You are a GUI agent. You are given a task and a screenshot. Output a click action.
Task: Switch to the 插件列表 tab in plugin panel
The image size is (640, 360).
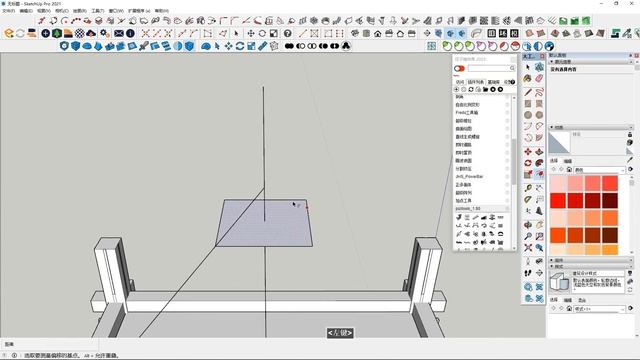pos(476,82)
